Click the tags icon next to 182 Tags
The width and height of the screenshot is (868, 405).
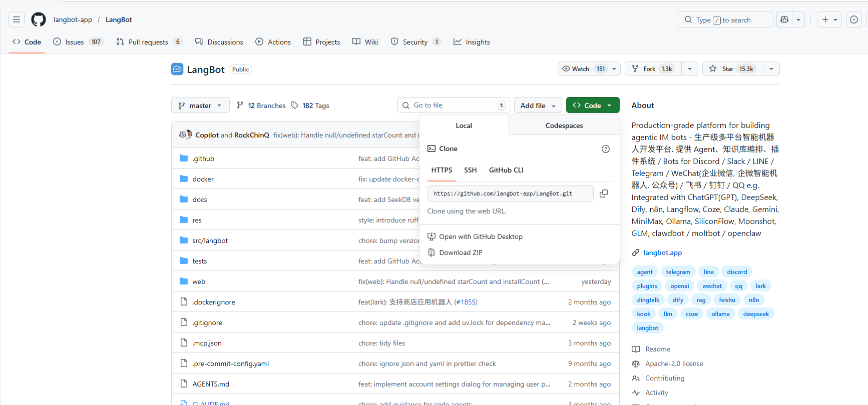[x=295, y=105]
